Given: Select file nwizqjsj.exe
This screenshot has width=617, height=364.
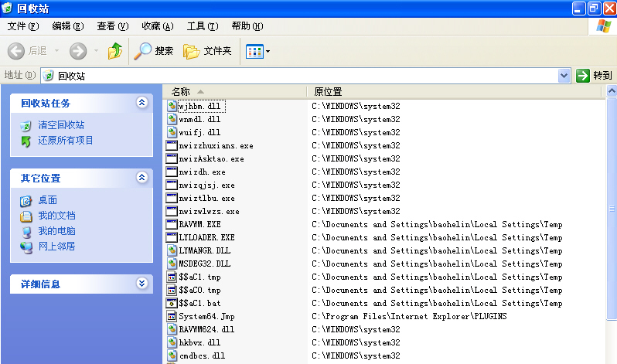Looking at the screenshot, I should click(206, 185).
